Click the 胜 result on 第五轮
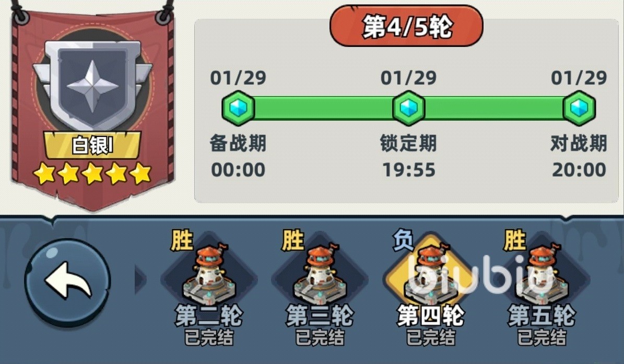Screen dimensions: 624x364 coord(514,241)
